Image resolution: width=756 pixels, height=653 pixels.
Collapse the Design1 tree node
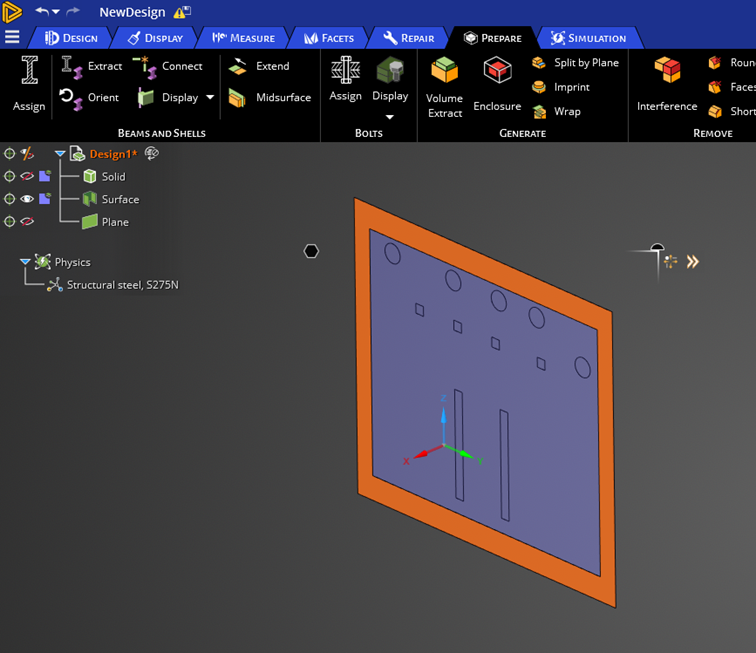click(60, 154)
